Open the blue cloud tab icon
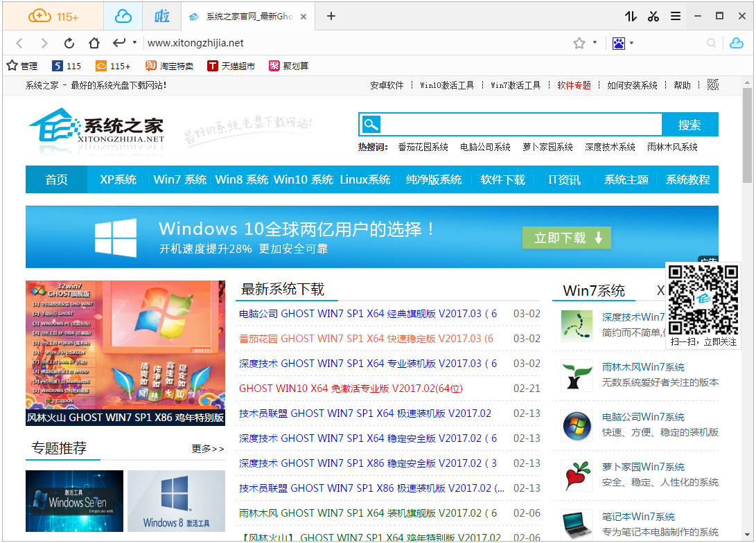This screenshot has width=756, height=543. tap(123, 17)
